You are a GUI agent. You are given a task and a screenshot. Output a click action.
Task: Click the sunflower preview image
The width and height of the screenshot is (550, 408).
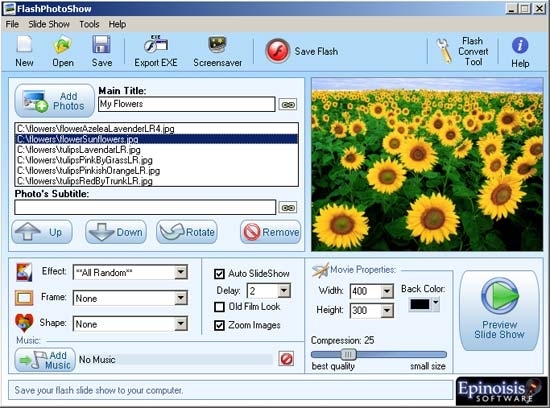[x=427, y=164]
